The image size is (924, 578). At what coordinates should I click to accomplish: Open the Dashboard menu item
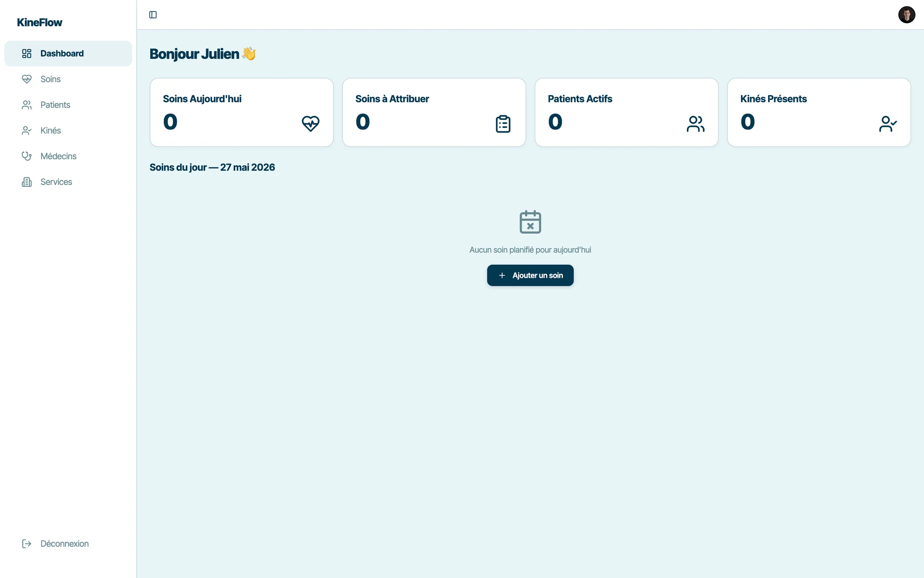click(68, 53)
